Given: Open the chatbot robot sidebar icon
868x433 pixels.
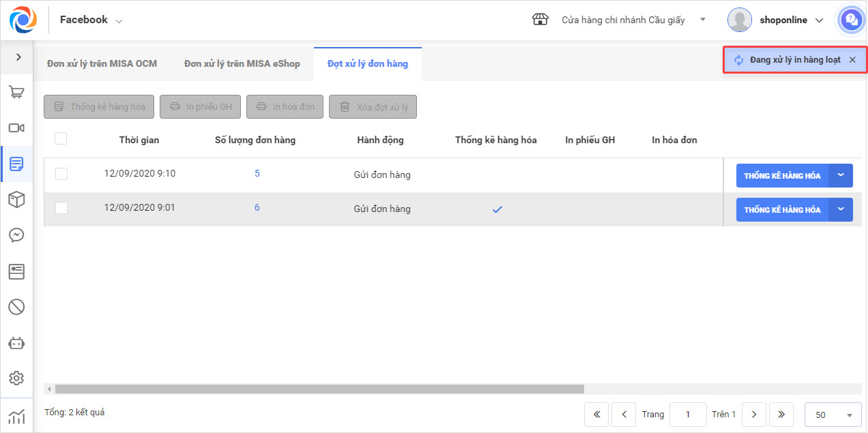Looking at the screenshot, I should [16, 343].
